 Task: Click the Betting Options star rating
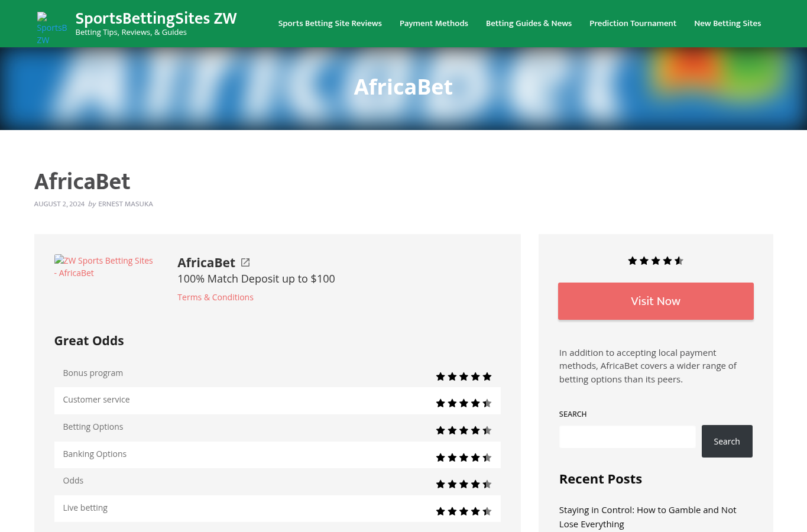point(464,430)
